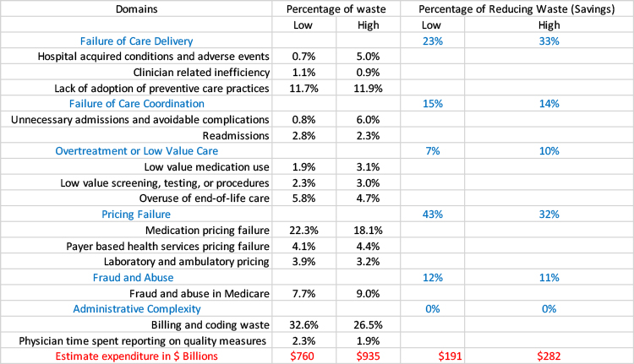The width and height of the screenshot is (634, 364).
Task: Select Overtreatment or Low Value Care heading
Action: (136, 151)
